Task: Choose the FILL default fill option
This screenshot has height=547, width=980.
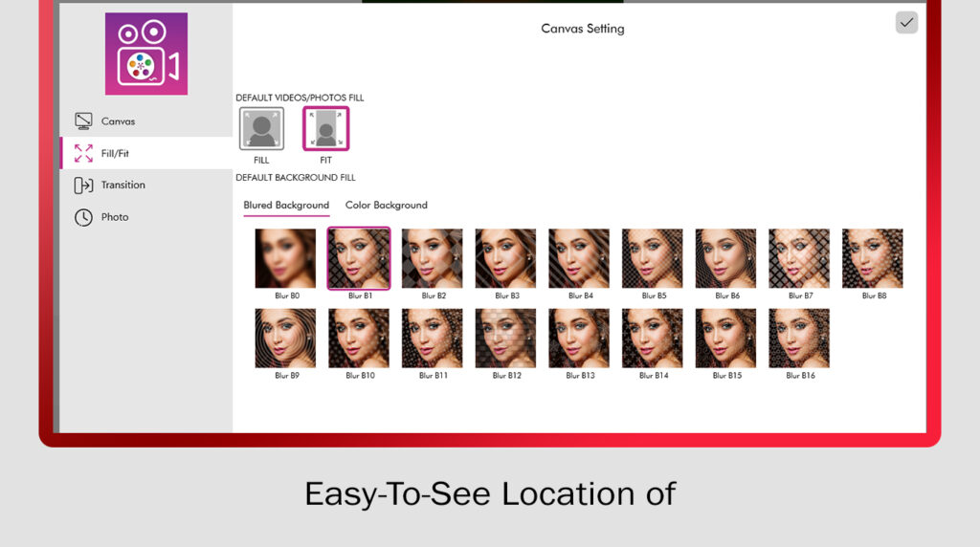Action: [261, 129]
